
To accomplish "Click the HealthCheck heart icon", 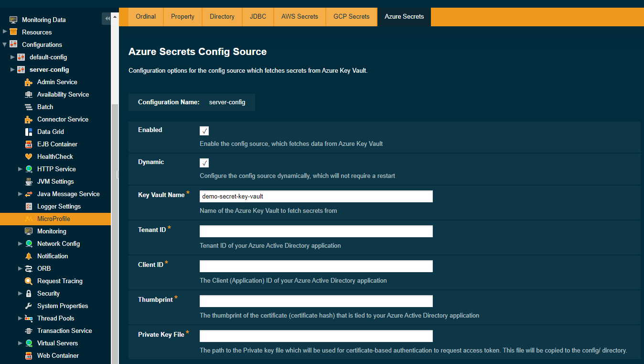I will [29, 156].
